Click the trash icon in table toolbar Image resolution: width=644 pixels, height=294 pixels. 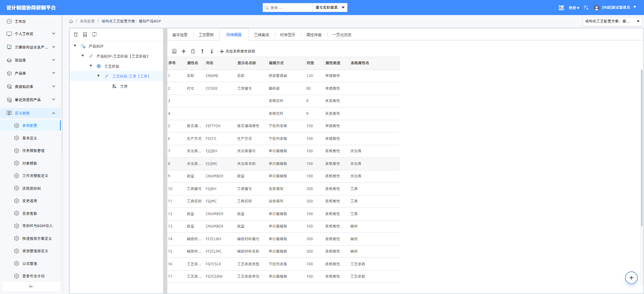pos(193,51)
